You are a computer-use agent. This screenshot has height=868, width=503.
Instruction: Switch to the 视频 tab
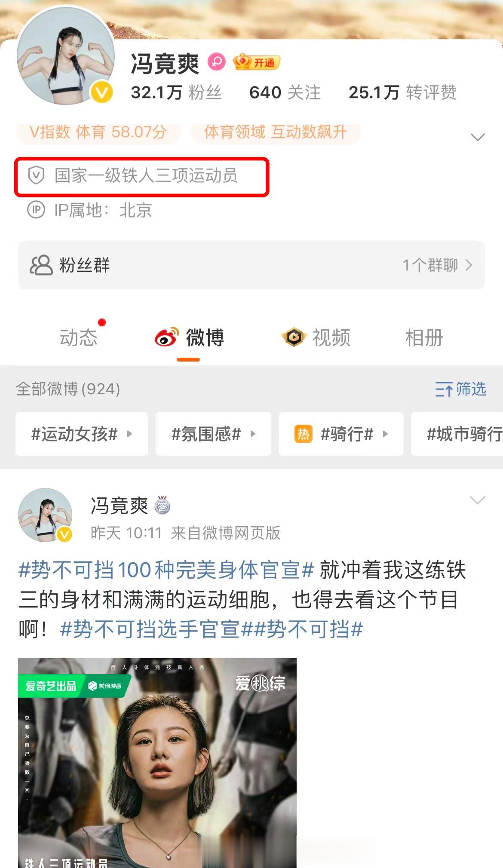(316, 337)
